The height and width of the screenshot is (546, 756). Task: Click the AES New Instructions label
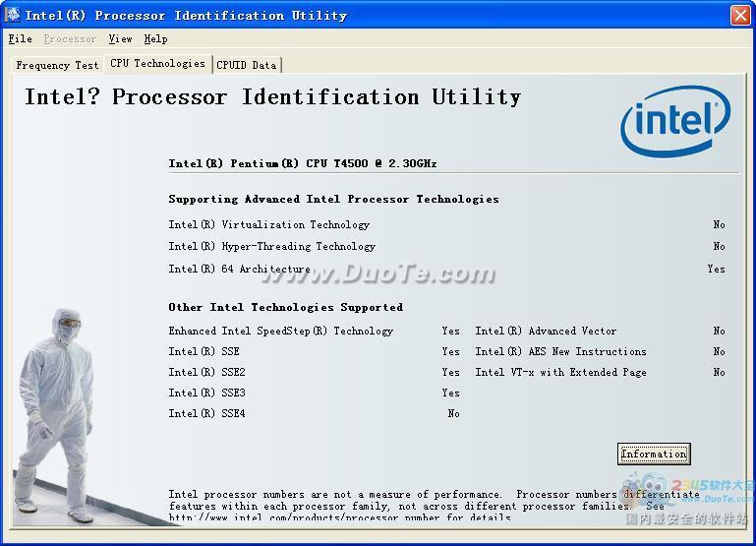[560, 351]
